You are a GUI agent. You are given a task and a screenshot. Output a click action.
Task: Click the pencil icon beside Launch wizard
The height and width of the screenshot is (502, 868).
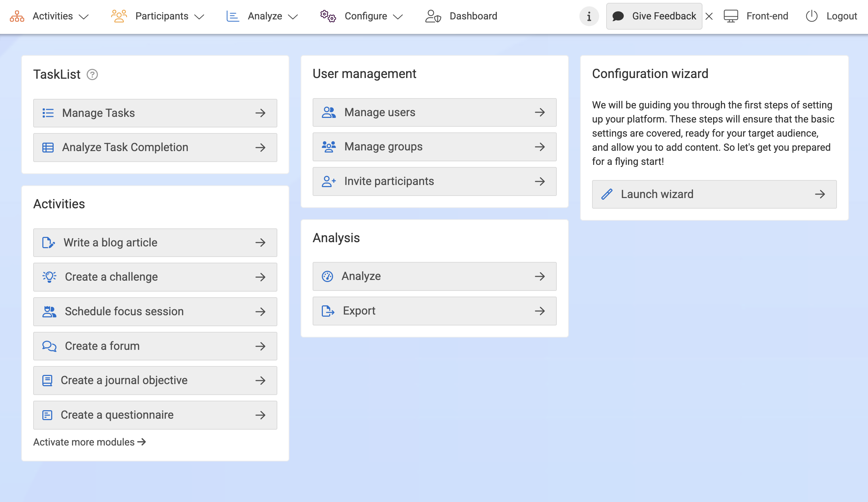point(607,194)
